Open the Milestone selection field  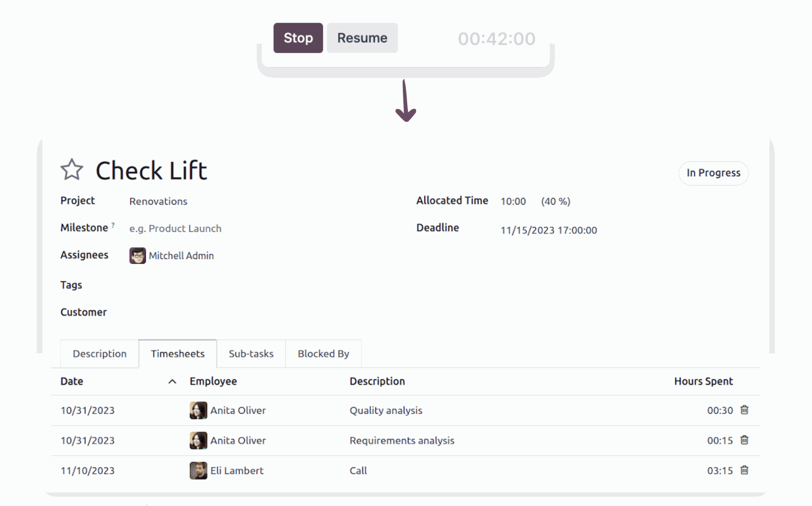pyautogui.click(x=175, y=228)
